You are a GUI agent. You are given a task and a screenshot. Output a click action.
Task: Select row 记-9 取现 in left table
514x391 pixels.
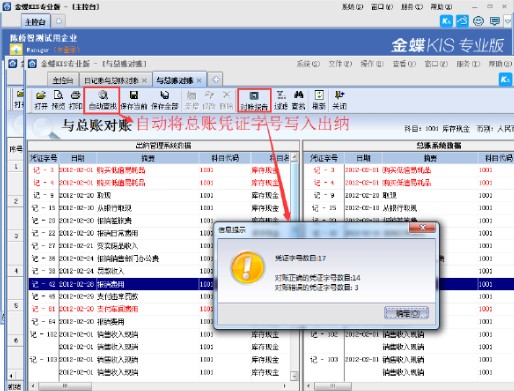(x=159, y=195)
